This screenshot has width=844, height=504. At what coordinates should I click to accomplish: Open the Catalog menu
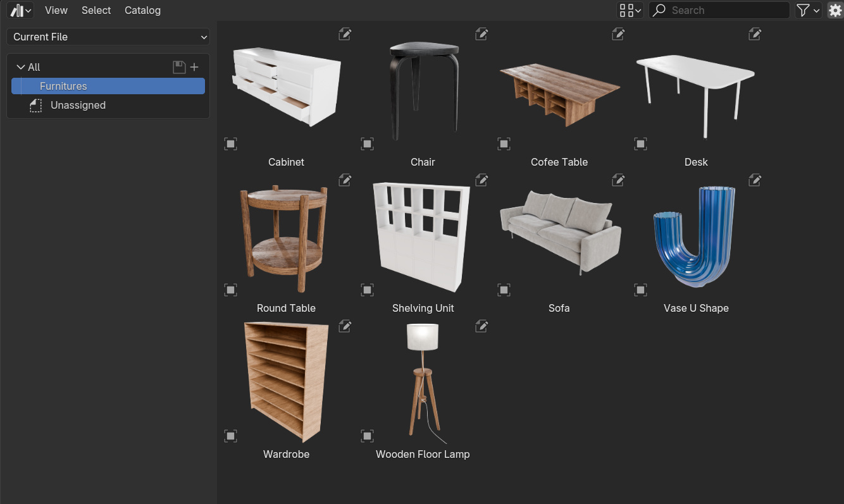[x=142, y=10]
